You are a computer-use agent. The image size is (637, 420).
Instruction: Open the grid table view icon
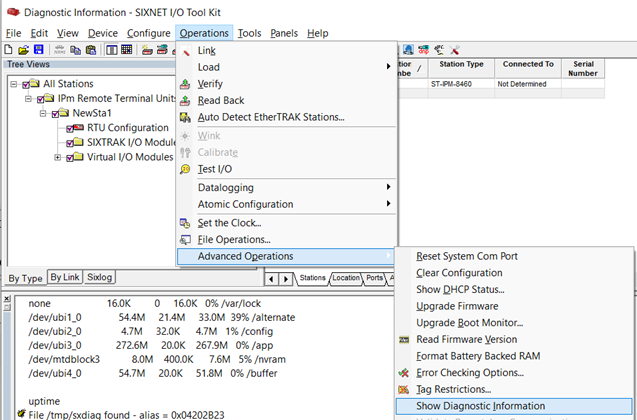(127, 50)
